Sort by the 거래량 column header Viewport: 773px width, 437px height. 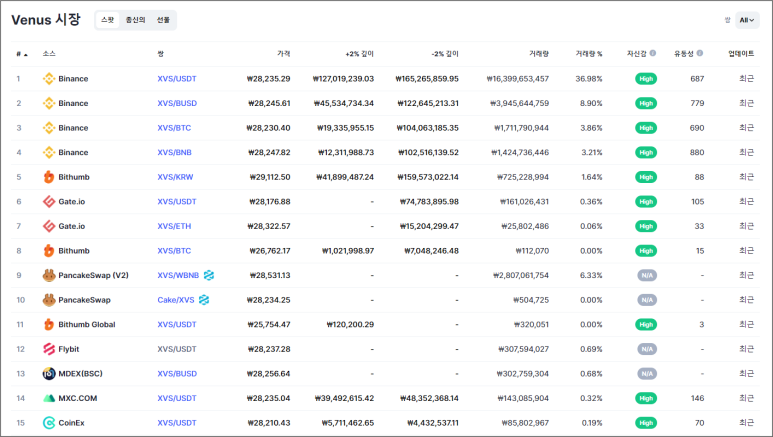click(539, 54)
